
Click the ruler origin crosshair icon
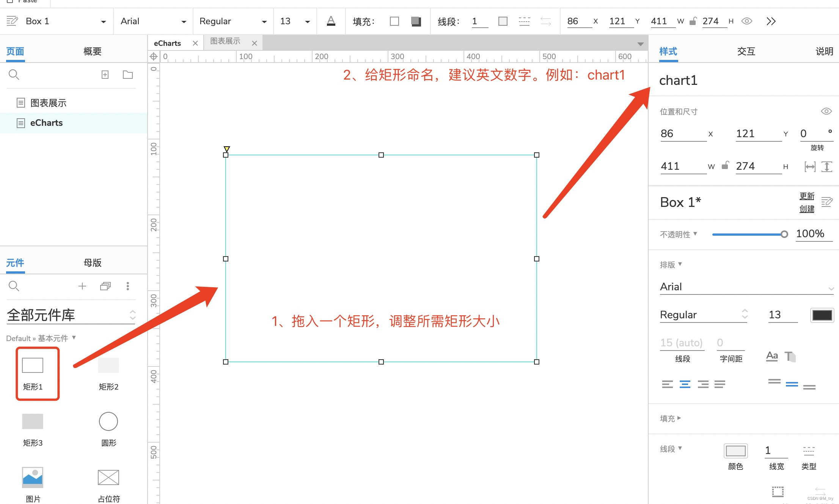click(154, 57)
